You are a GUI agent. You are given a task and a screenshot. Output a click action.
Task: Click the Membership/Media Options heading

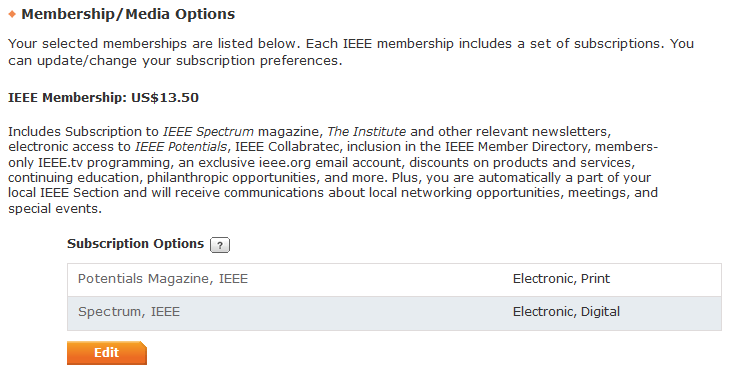[x=128, y=14]
